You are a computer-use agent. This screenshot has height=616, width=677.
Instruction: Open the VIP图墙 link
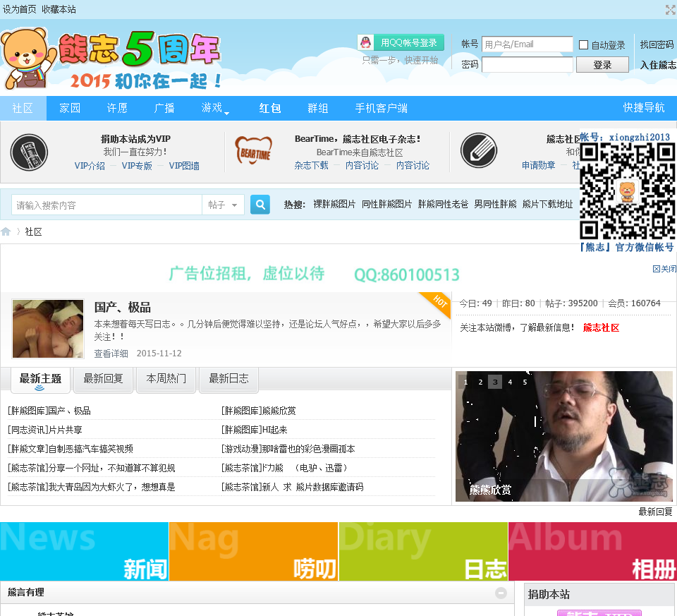tap(184, 166)
